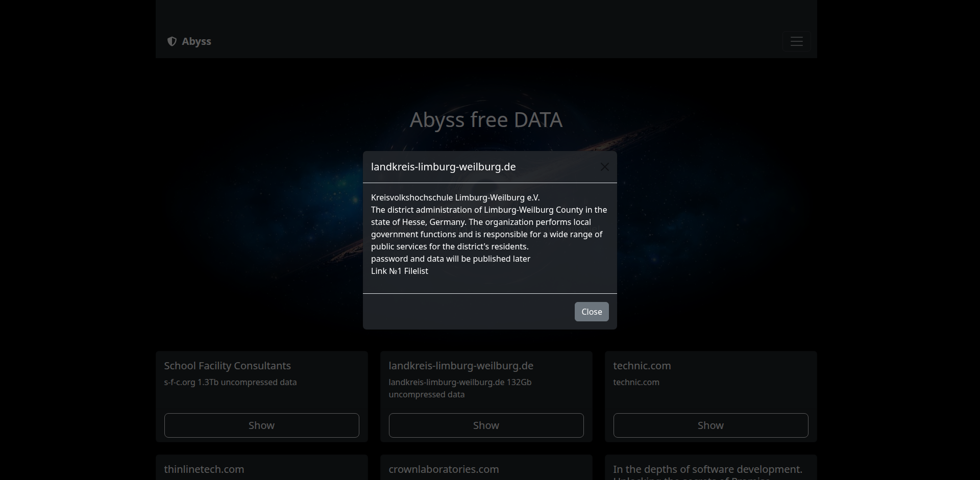The width and height of the screenshot is (980, 480).
Task: Click the crownlaboratories.com card title
Action: (444, 469)
